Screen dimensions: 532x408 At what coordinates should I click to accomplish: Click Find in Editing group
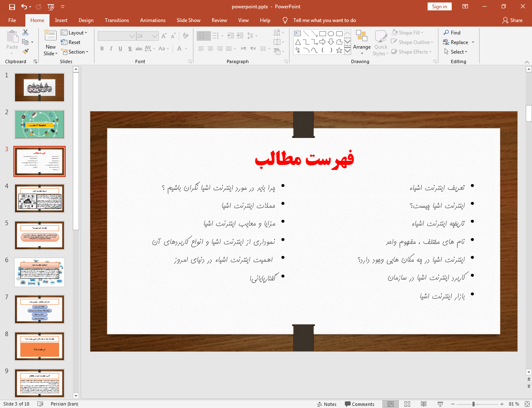point(452,32)
